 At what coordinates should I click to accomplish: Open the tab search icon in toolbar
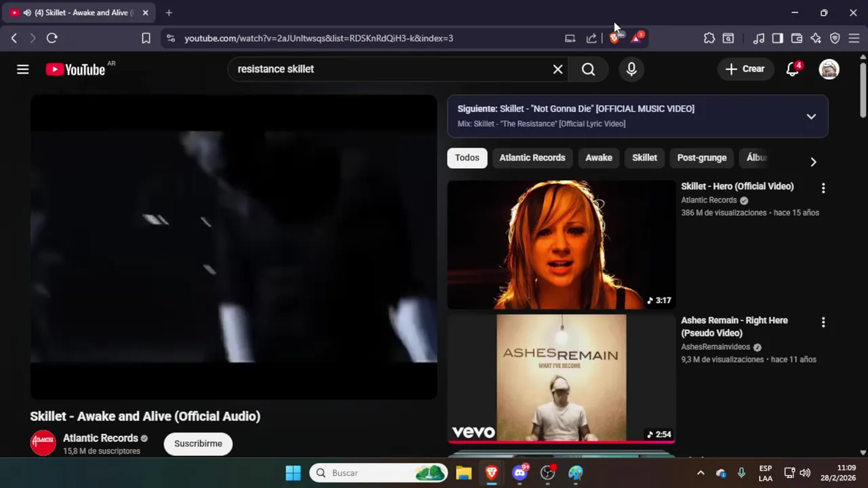pyautogui.click(x=728, y=39)
